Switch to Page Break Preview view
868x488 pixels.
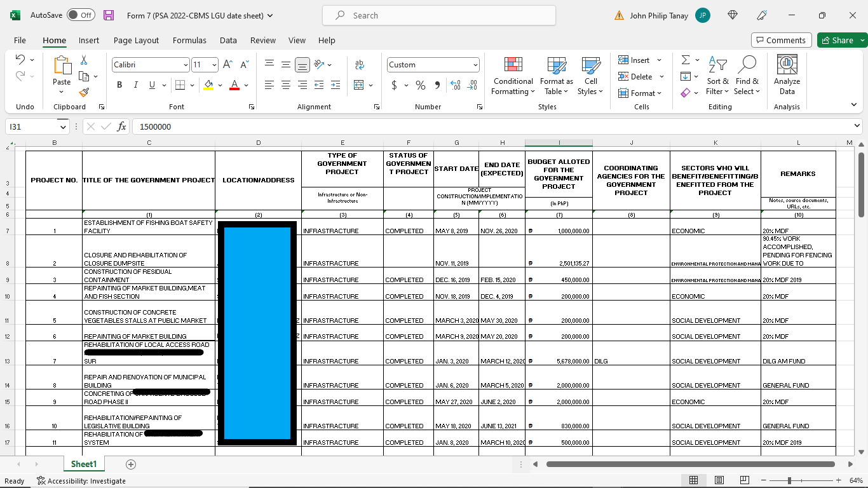745,480
